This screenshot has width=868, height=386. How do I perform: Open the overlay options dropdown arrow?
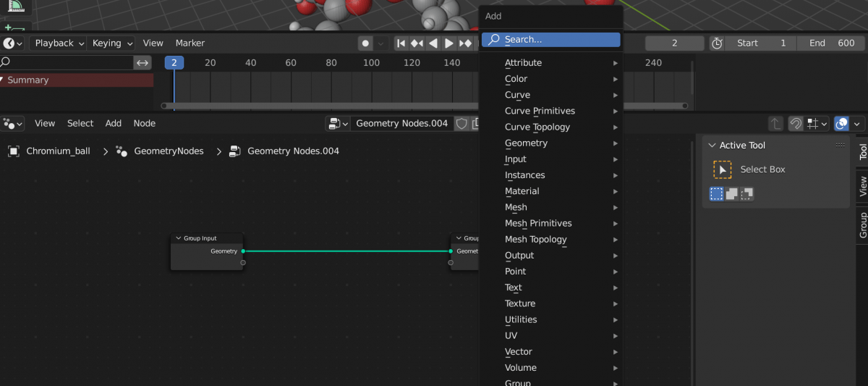(x=858, y=124)
